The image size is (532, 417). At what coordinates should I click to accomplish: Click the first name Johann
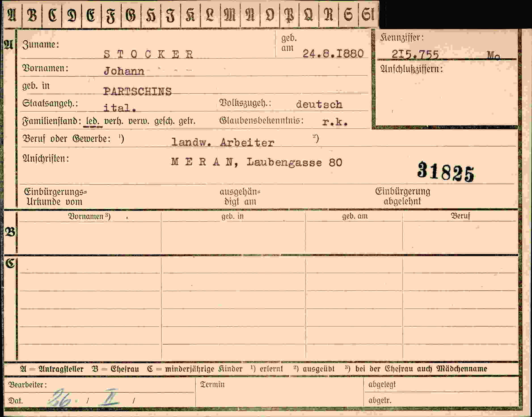[124, 71]
